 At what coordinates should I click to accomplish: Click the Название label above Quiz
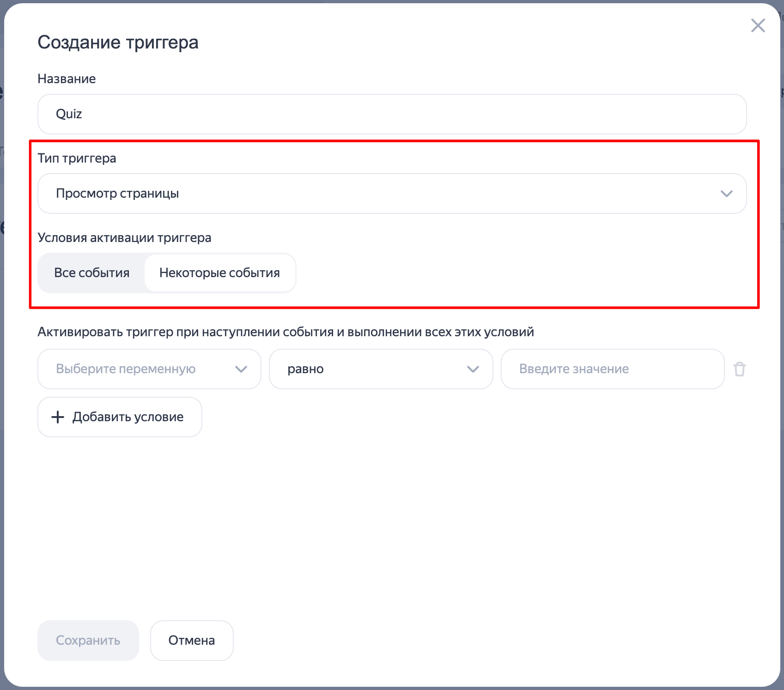67,79
